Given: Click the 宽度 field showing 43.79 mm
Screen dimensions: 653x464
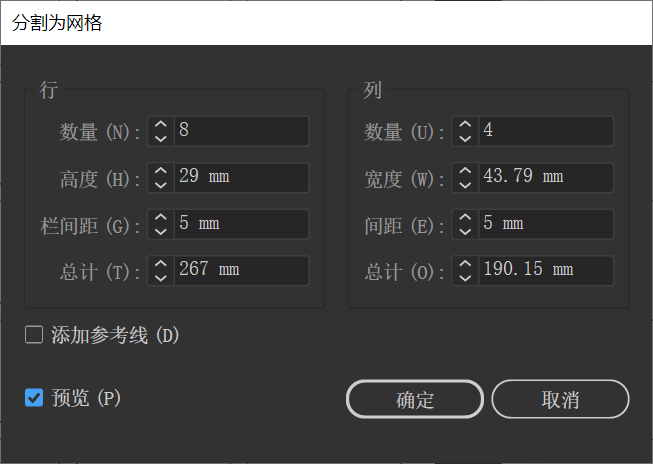Looking at the screenshot, I should click(x=545, y=177).
